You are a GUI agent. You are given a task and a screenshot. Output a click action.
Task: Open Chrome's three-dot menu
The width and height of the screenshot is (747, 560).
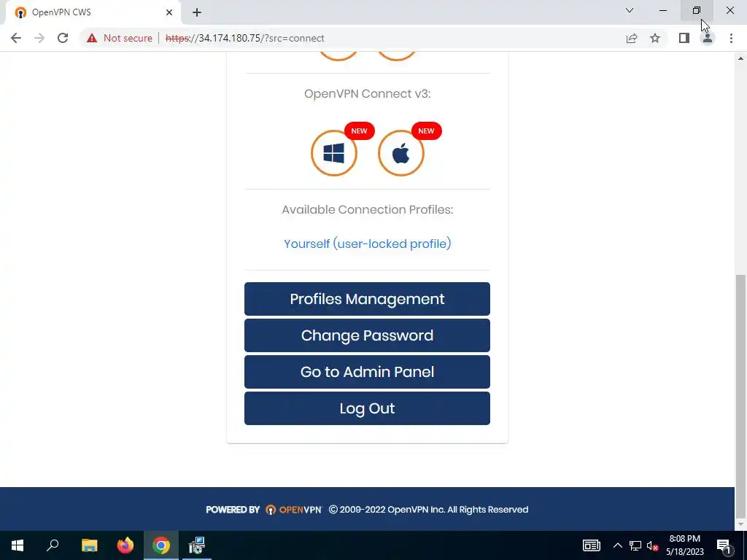click(x=731, y=38)
